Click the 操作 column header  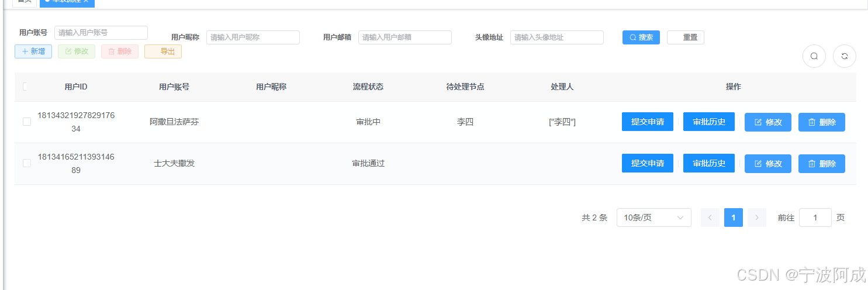pyautogui.click(x=734, y=87)
